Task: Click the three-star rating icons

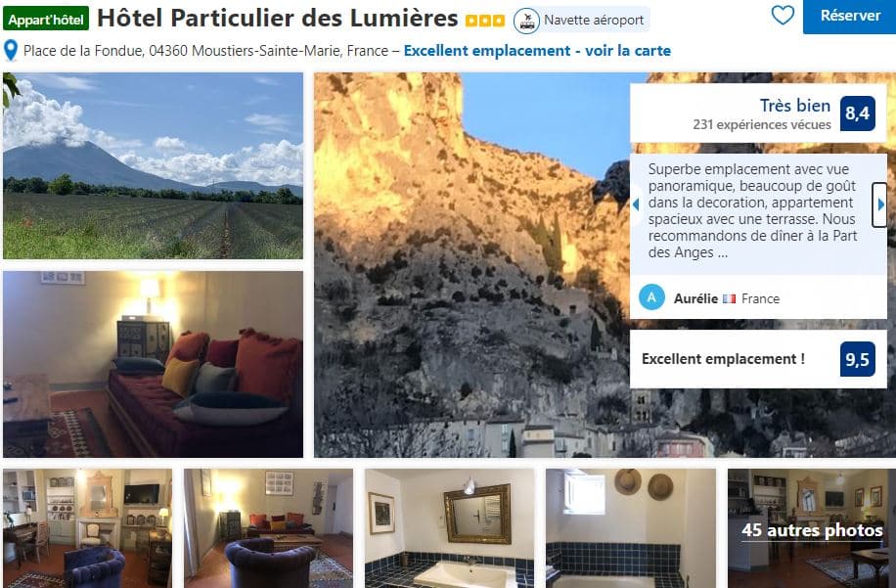Action: tap(485, 22)
